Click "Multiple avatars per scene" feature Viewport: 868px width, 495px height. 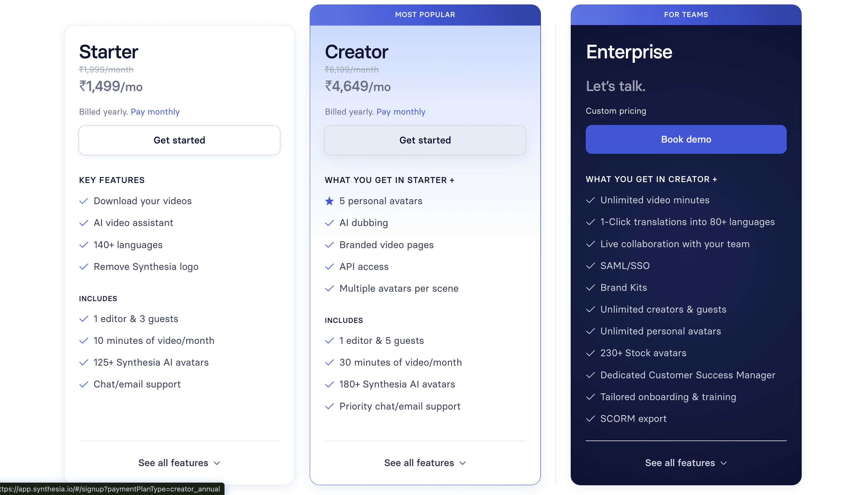(399, 289)
